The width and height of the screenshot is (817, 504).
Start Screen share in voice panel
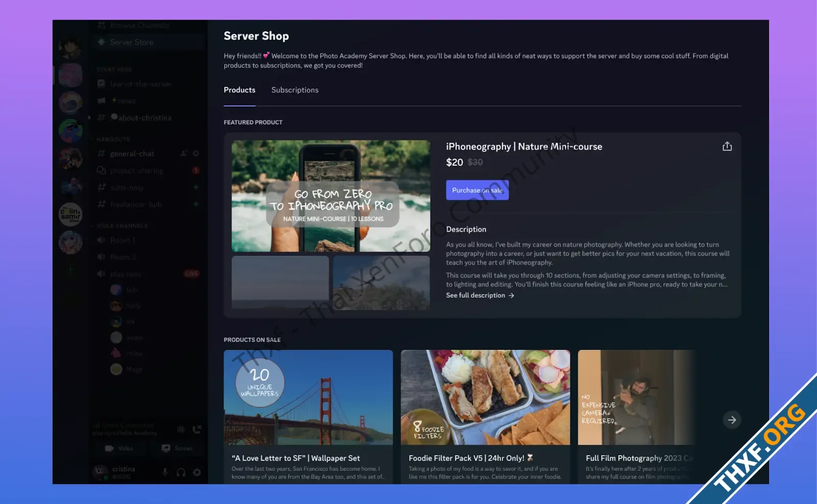[x=177, y=448]
